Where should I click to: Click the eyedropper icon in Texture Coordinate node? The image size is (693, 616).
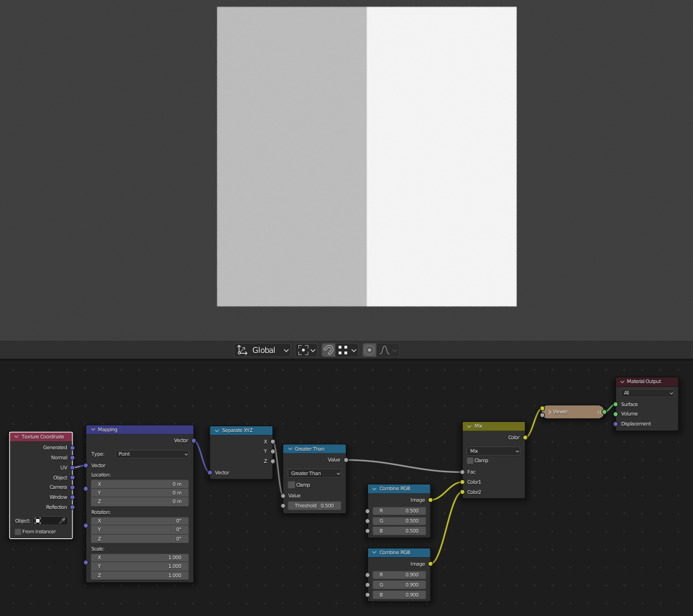pos(63,520)
